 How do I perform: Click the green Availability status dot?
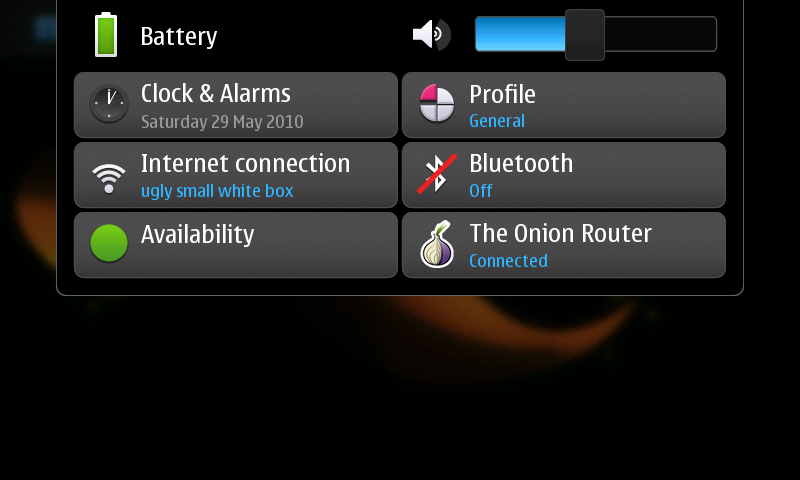[109, 243]
